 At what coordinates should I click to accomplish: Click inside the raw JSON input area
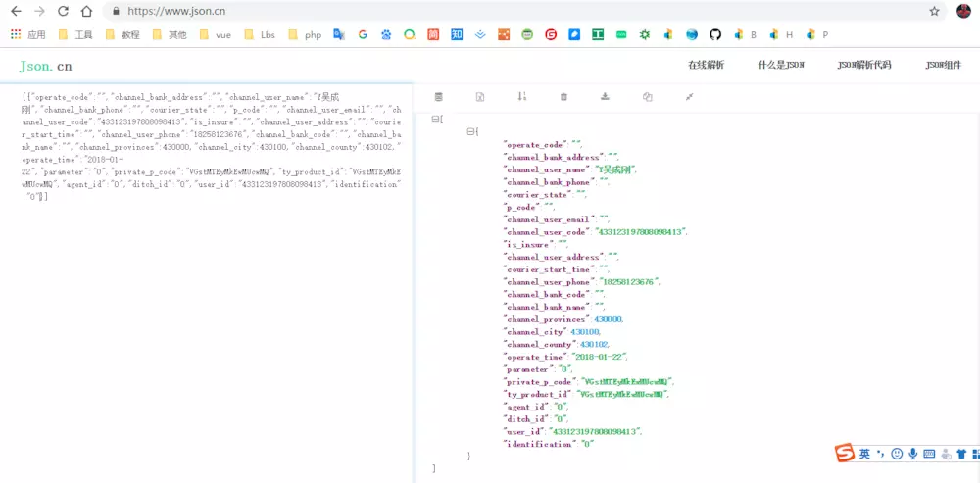pyautogui.click(x=206, y=281)
